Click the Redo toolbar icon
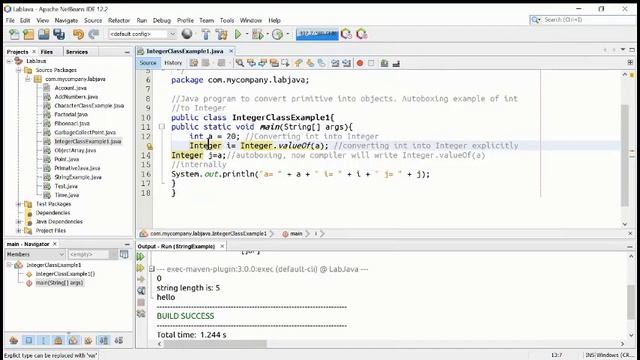This screenshot has width=640, height=360. (x=93, y=34)
